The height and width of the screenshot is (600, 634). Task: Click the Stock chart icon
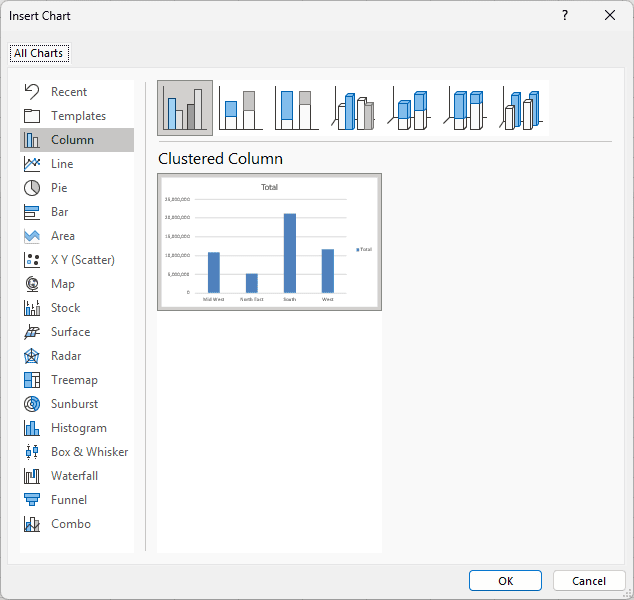coord(32,308)
